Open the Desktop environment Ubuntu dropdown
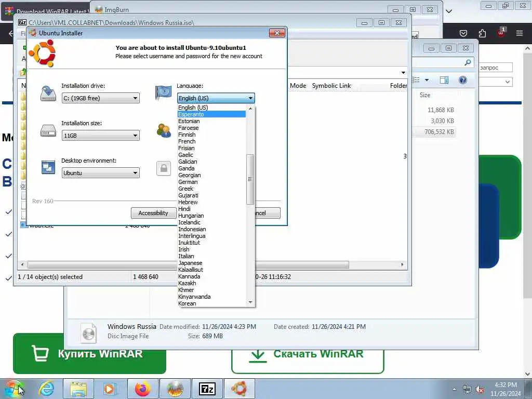Screen dimensions: 532x399 [x=100, y=172]
